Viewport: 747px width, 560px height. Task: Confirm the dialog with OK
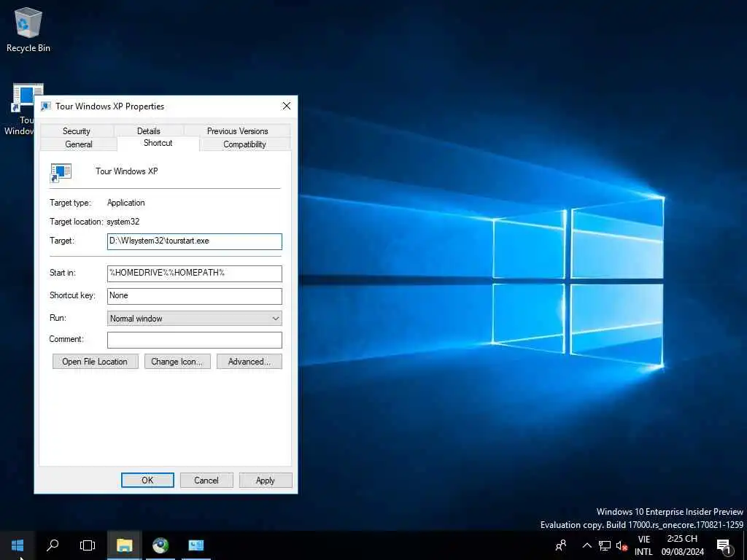(x=147, y=480)
